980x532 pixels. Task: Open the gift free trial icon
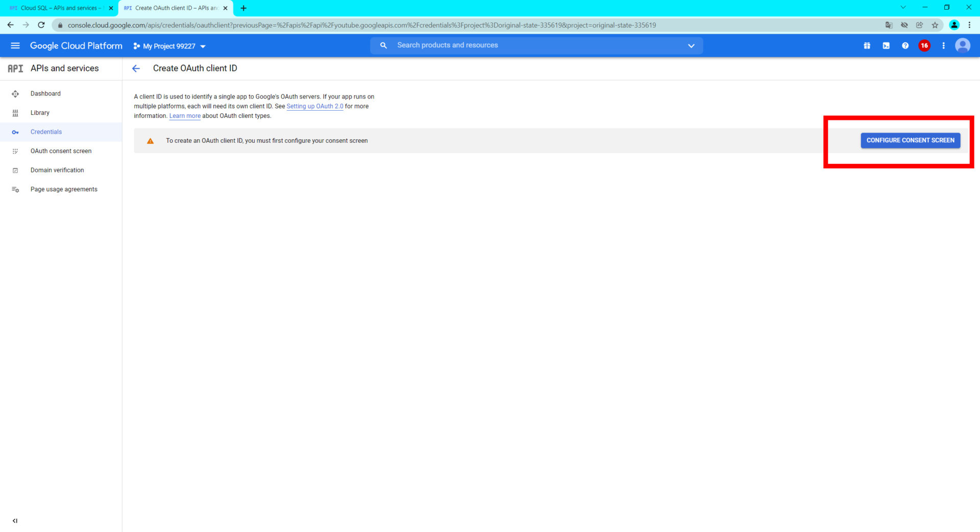(867, 45)
